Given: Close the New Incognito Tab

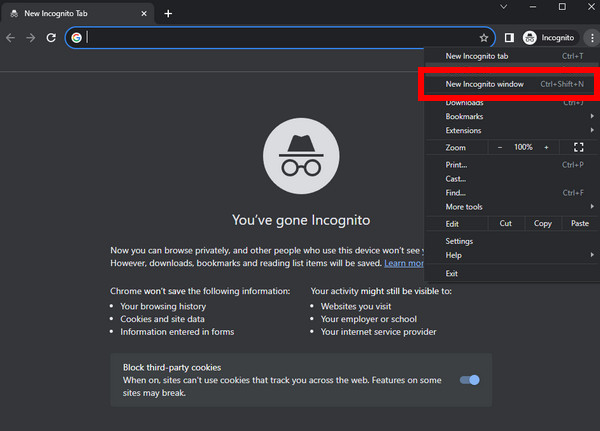Looking at the screenshot, I should point(144,13).
